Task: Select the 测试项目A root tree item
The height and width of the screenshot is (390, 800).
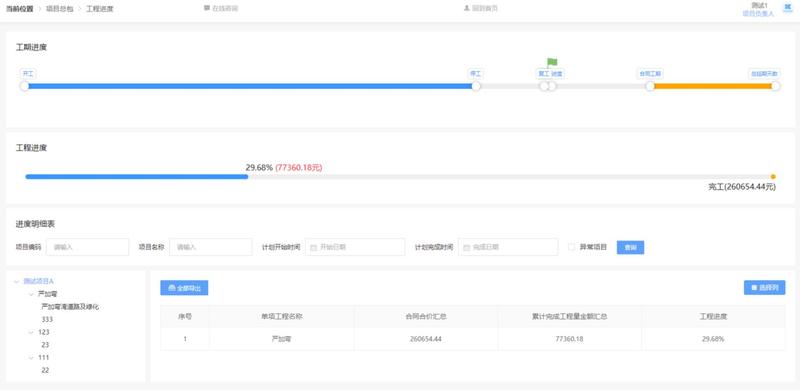Action: click(38, 281)
